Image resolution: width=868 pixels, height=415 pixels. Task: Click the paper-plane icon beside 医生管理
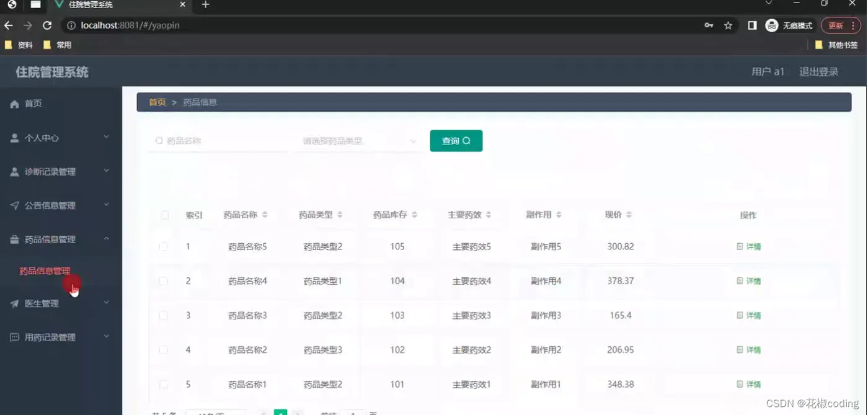click(x=14, y=304)
